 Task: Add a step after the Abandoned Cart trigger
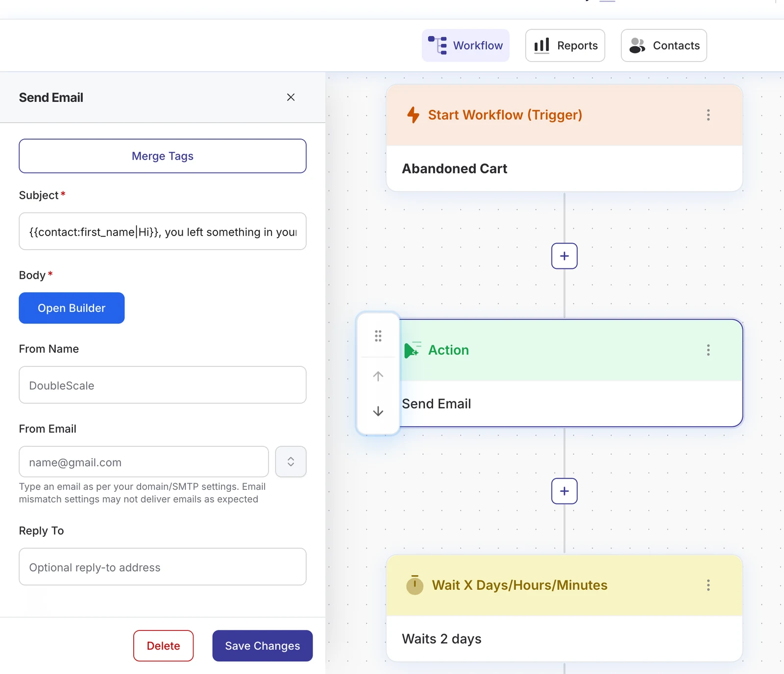pyautogui.click(x=564, y=256)
